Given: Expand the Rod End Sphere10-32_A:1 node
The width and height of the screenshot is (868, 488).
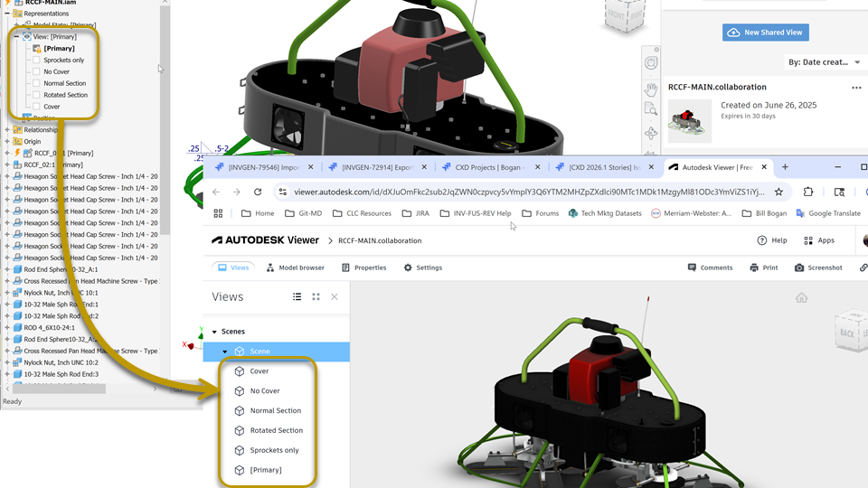Looking at the screenshot, I should [x=7, y=269].
